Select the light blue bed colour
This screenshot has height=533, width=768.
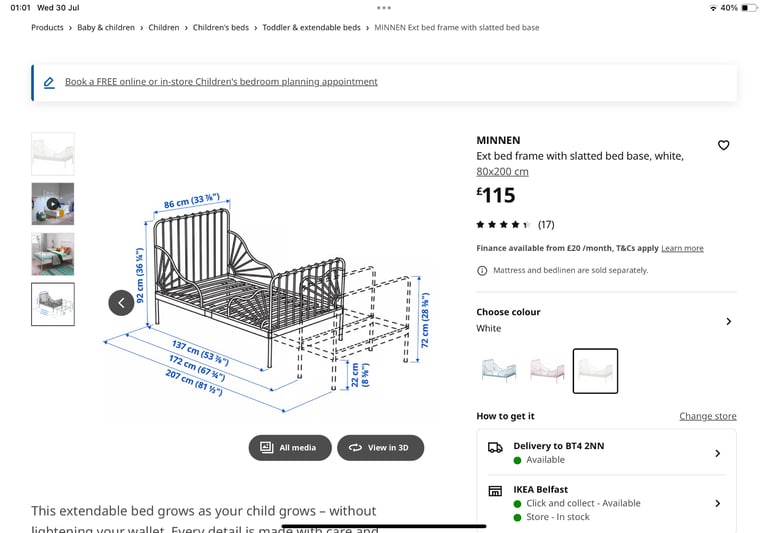[x=499, y=371]
